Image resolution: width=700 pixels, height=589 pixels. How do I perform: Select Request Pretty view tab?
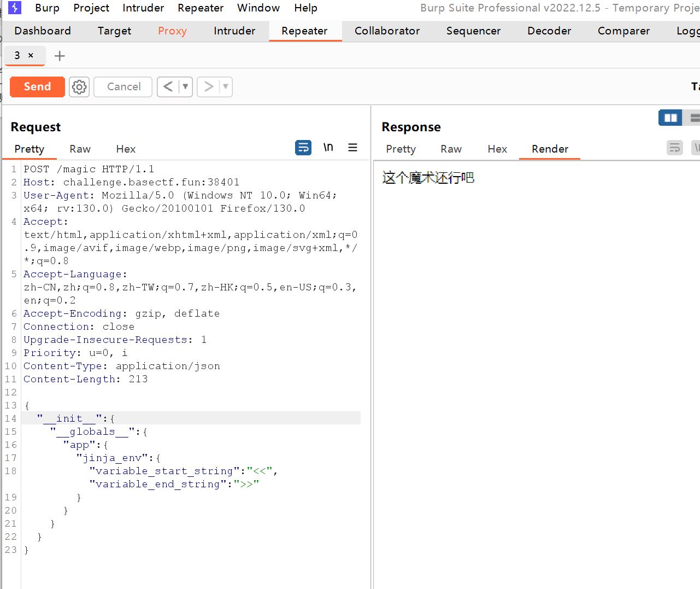[x=30, y=149]
